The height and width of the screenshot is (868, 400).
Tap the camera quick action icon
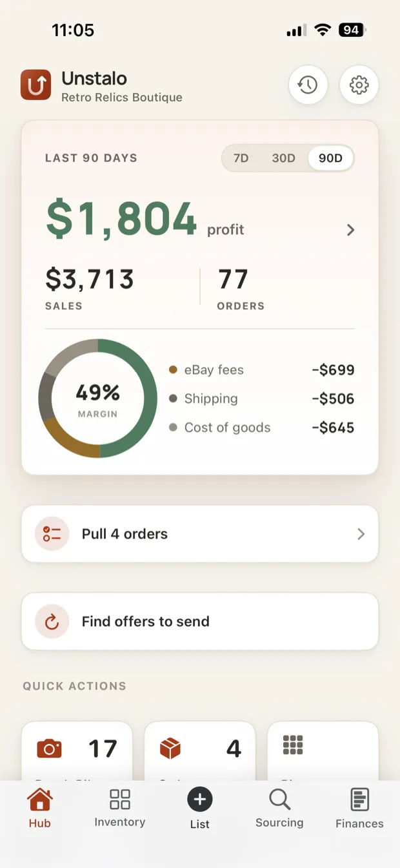click(49, 749)
